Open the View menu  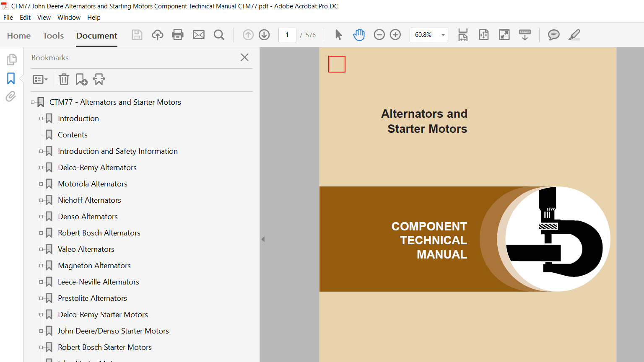(x=44, y=18)
